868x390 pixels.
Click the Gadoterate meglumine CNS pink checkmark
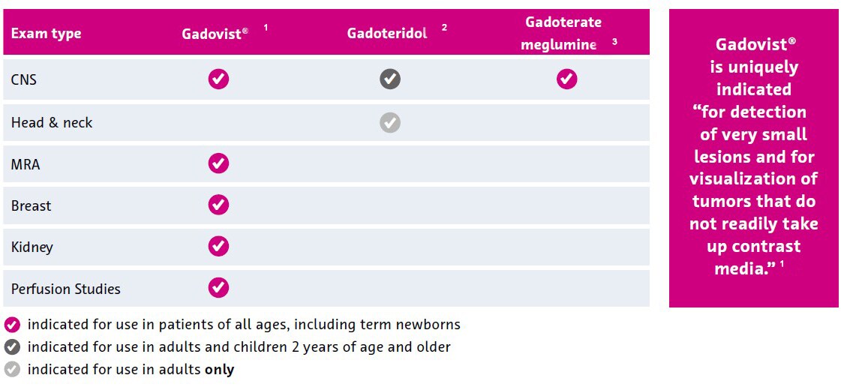tap(567, 79)
